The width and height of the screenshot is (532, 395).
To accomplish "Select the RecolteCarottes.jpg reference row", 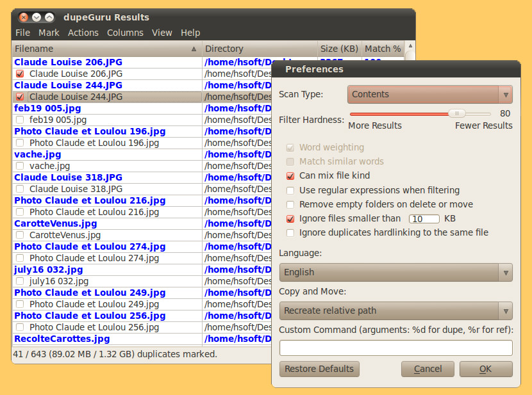I will pos(142,339).
